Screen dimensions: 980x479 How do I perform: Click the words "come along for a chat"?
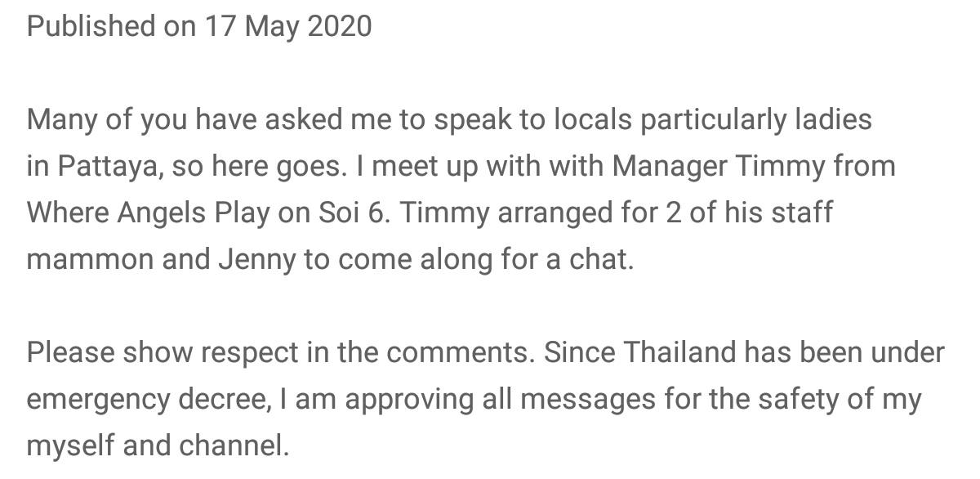pyautogui.click(x=485, y=259)
